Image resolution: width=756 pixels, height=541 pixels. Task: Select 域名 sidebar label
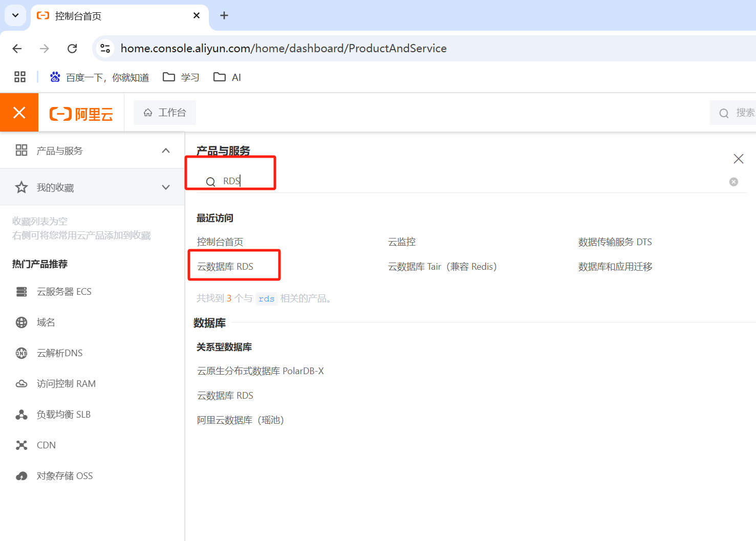pos(46,322)
